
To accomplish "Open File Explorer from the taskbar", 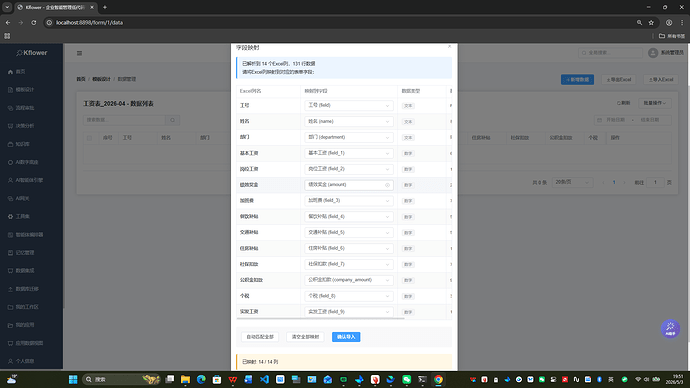I will (x=185, y=379).
